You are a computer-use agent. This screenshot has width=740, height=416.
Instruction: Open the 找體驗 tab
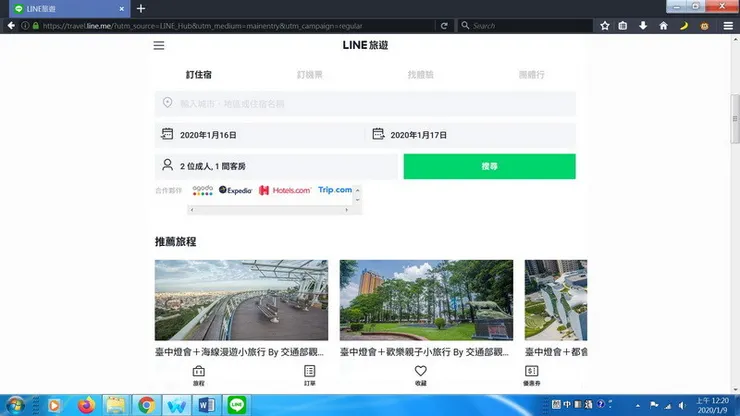click(420, 75)
